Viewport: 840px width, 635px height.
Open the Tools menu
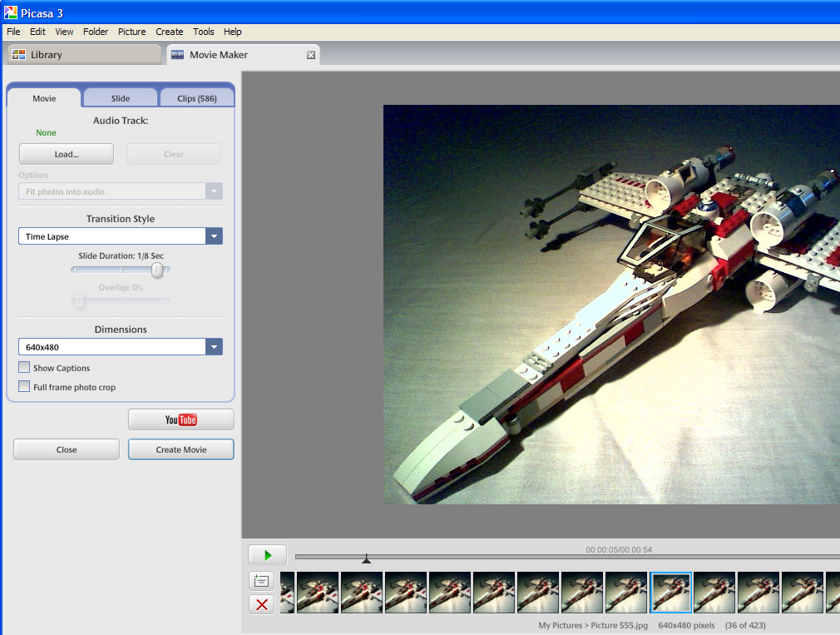(203, 32)
